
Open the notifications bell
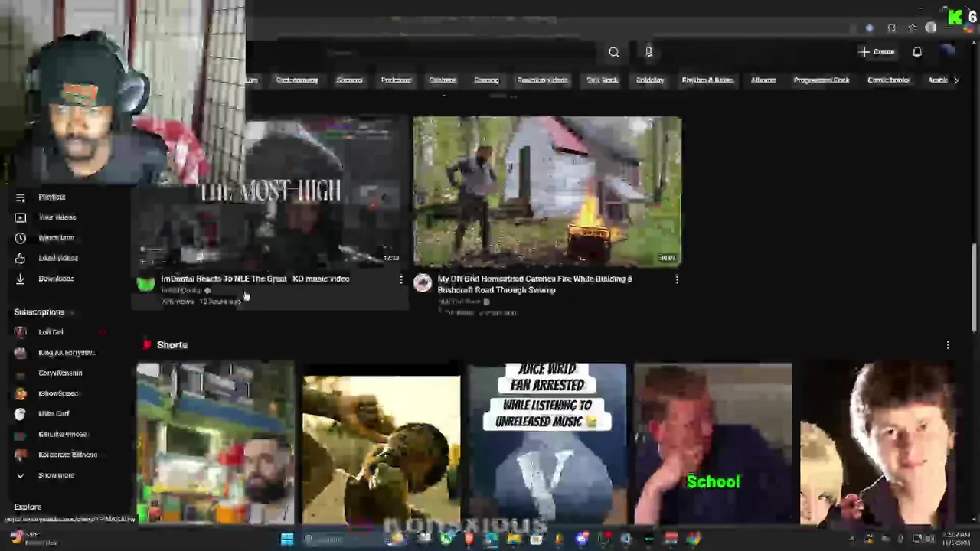click(x=917, y=52)
